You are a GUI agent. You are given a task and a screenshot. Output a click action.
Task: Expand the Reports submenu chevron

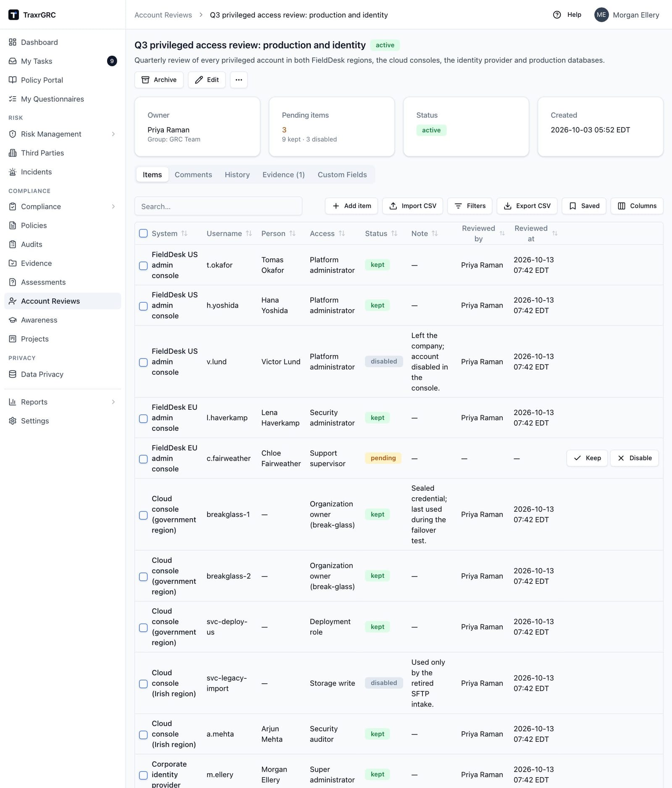pyautogui.click(x=113, y=402)
